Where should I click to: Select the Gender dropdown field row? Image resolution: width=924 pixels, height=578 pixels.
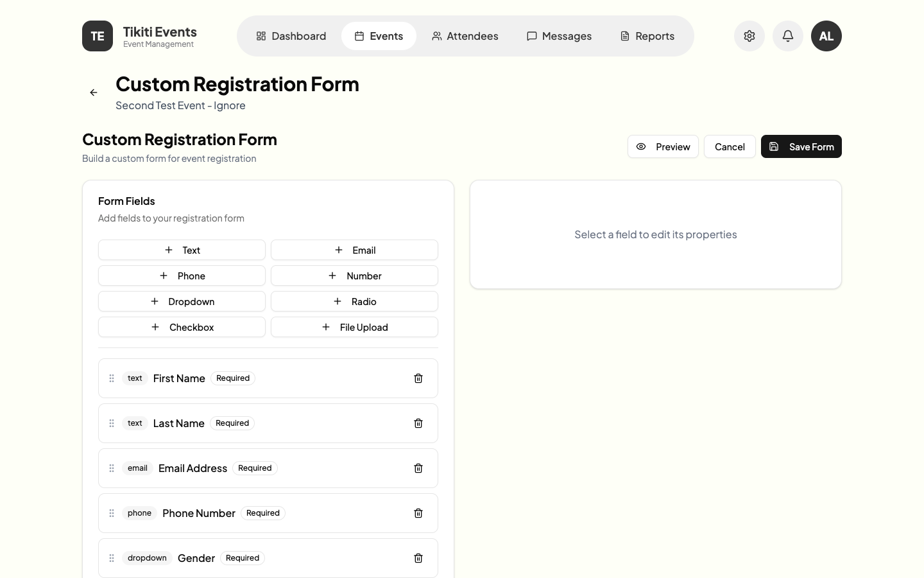(x=321, y=558)
